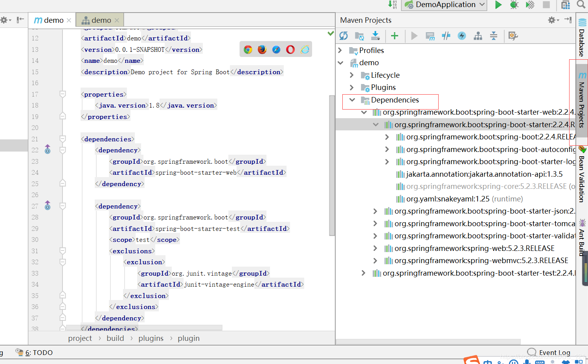Screen dimensions: 588x364
Task: Click 'plugin' breadcrumb
Action: [189, 338]
